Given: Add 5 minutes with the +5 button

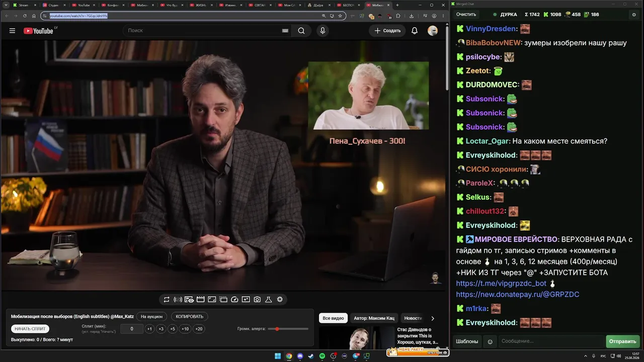Looking at the screenshot, I should pyautogui.click(x=173, y=329).
